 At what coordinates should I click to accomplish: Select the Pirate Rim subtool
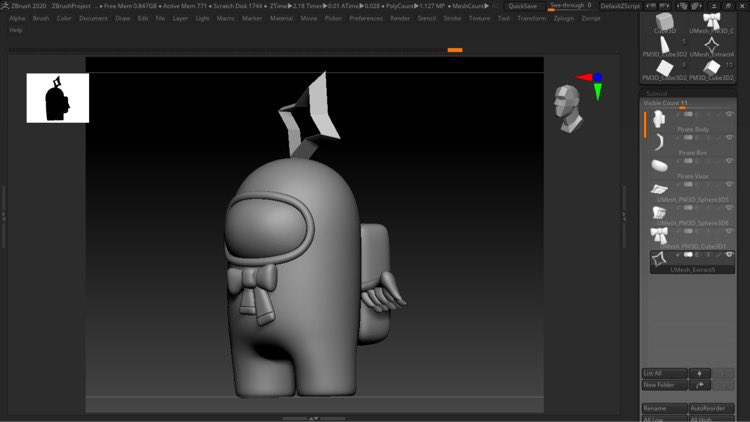pyautogui.click(x=691, y=144)
